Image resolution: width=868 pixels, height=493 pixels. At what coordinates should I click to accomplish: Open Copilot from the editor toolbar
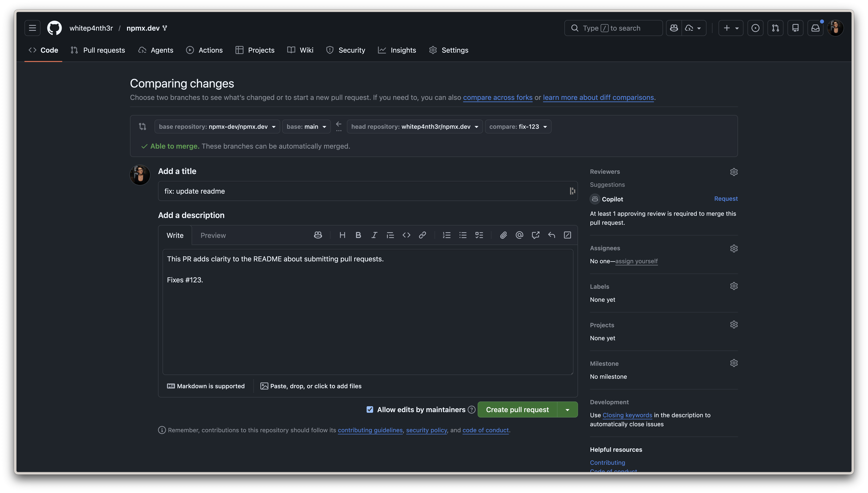318,235
